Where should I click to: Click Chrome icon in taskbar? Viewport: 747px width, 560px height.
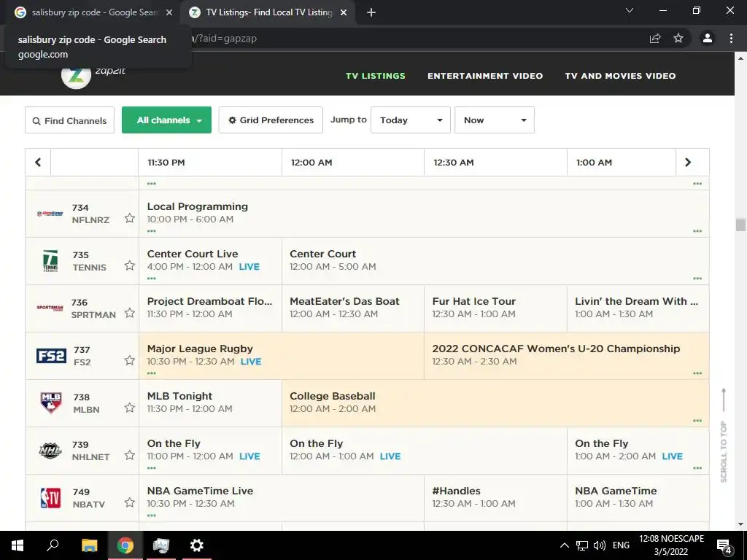point(125,545)
